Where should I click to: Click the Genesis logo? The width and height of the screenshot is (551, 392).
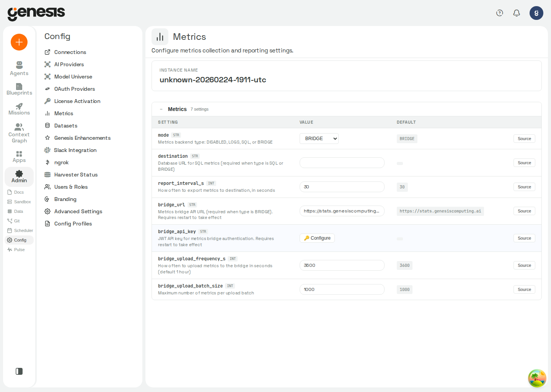[x=36, y=13]
